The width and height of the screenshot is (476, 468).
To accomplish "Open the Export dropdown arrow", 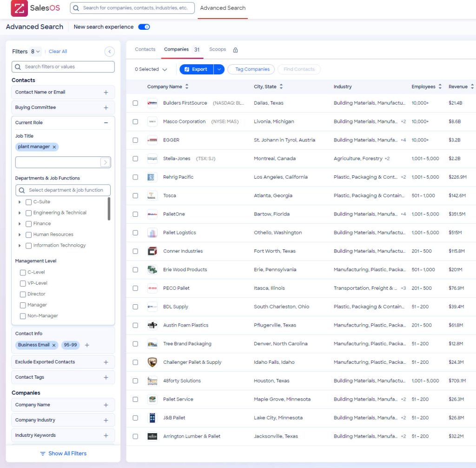I will pos(219,69).
